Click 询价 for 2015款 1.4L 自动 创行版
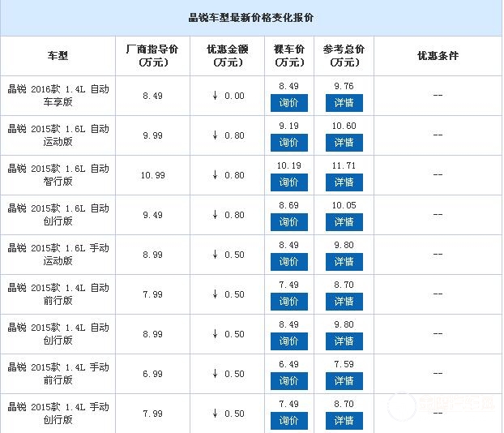The width and height of the screenshot is (504, 433). tap(288, 341)
